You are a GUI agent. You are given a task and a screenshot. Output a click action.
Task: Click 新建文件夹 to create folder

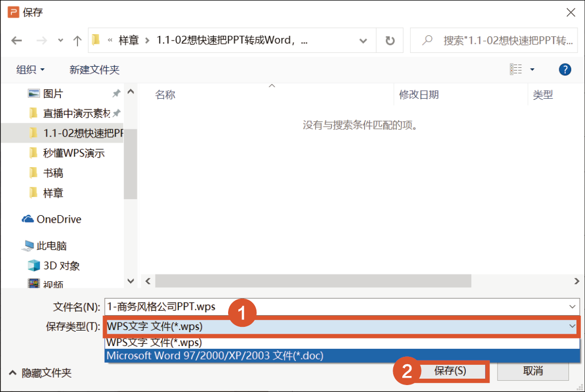pos(95,69)
